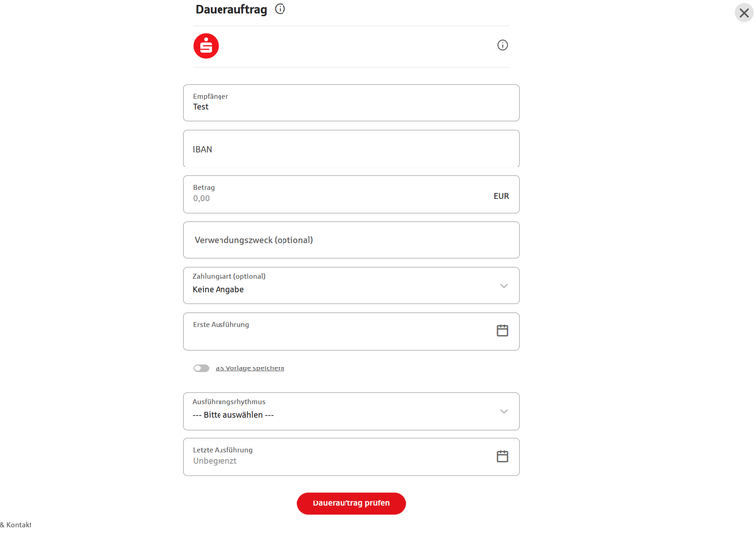
Task: Click into the IBAN field
Action: pos(350,149)
